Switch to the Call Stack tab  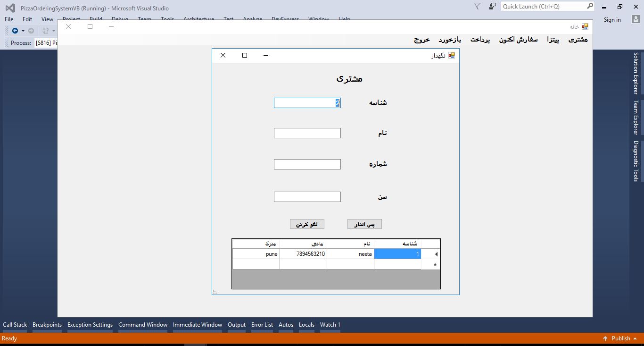point(15,325)
